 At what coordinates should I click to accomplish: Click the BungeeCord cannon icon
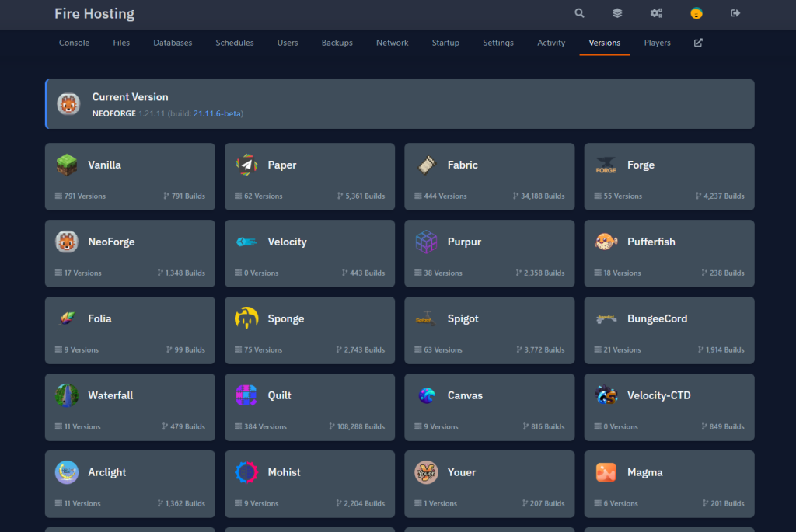point(605,318)
